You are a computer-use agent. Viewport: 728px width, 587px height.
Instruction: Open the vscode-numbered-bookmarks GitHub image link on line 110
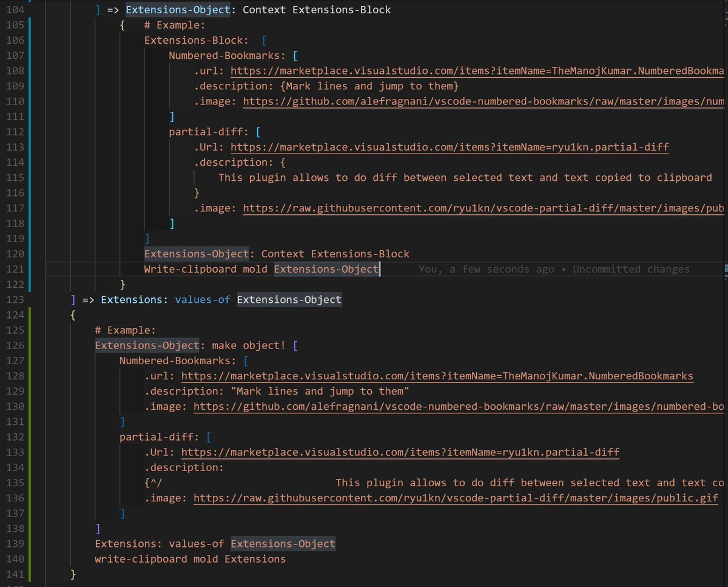pos(484,101)
